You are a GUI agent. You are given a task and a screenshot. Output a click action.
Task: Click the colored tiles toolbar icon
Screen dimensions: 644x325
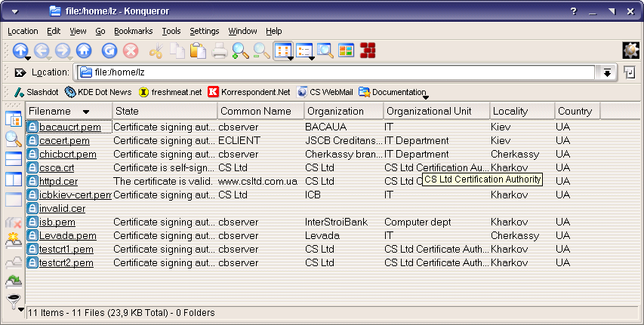(x=347, y=51)
